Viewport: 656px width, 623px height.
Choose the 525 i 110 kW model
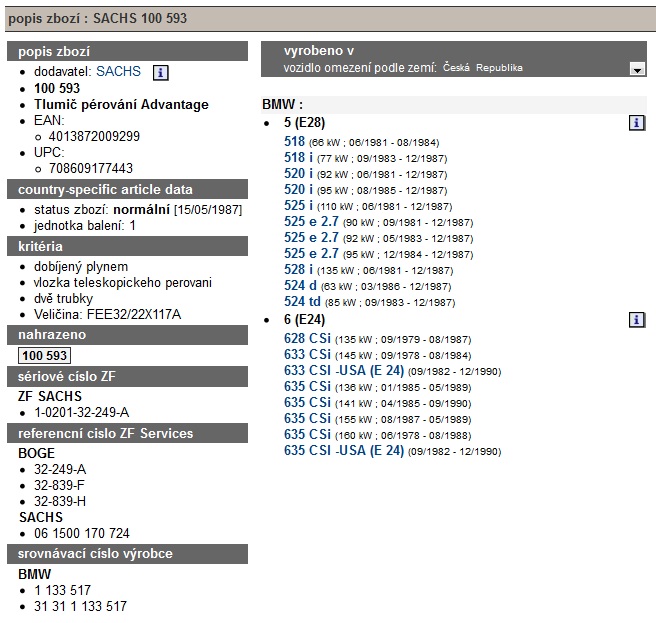pos(298,206)
